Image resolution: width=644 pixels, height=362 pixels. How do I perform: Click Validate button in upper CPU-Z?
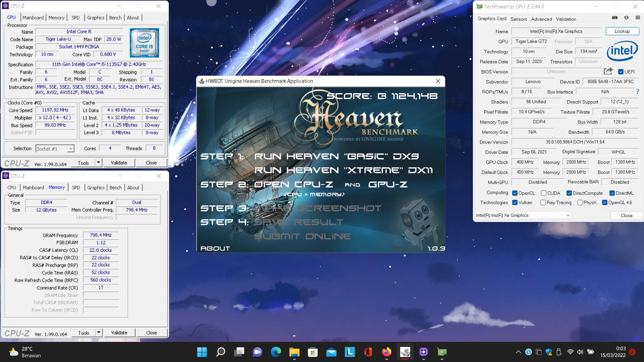pos(119,163)
